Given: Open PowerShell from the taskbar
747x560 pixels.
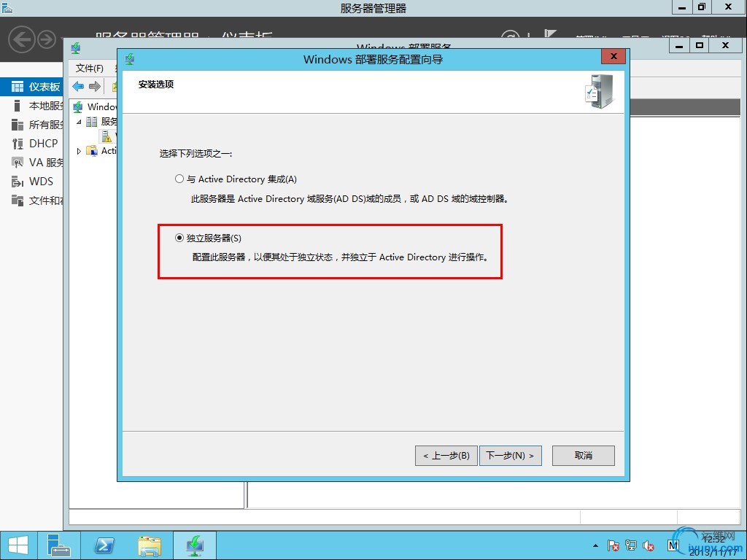Looking at the screenshot, I should (x=104, y=545).
